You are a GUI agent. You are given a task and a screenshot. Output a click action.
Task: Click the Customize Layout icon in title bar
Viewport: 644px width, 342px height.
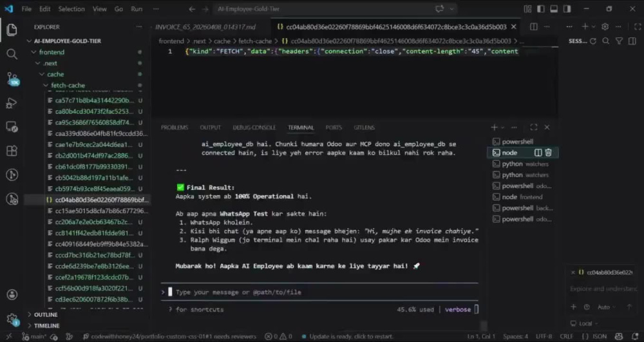click(x=528, y=8)
